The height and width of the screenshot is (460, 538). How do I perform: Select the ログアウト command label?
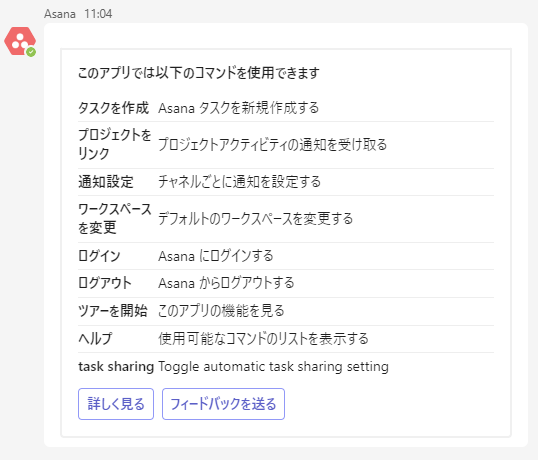[x=105, y=283]
